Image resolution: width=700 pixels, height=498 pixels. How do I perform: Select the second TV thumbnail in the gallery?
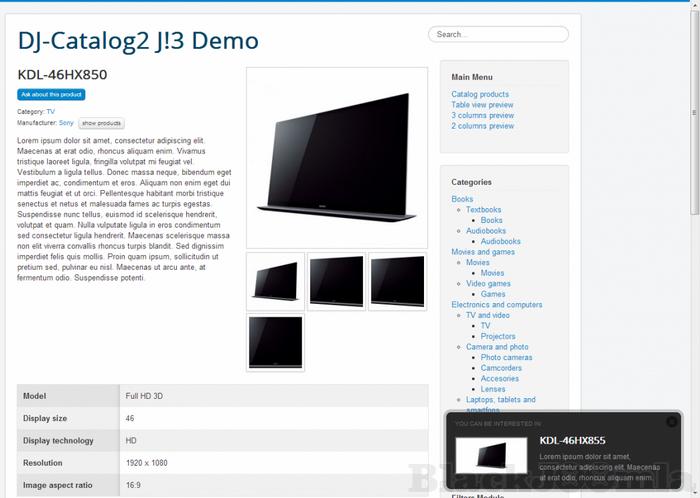pos(336,280)
